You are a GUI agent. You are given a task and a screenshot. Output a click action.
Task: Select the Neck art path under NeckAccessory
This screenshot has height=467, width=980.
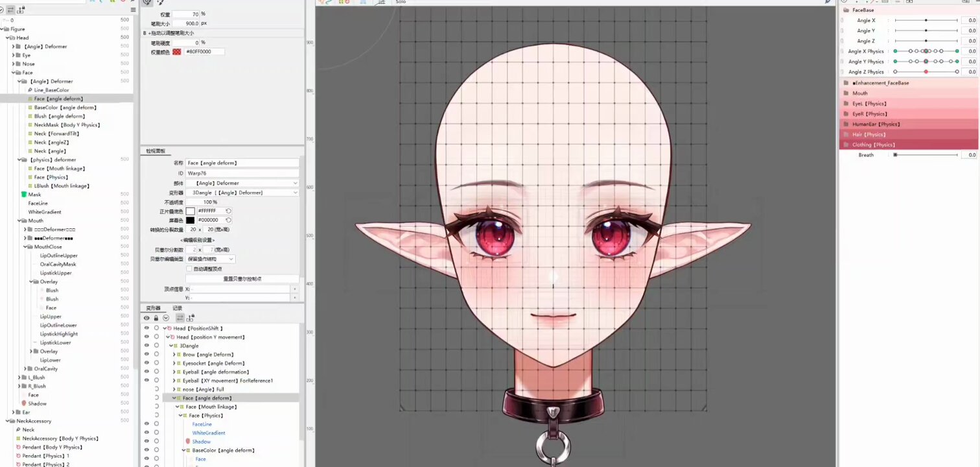pos(29,430)
